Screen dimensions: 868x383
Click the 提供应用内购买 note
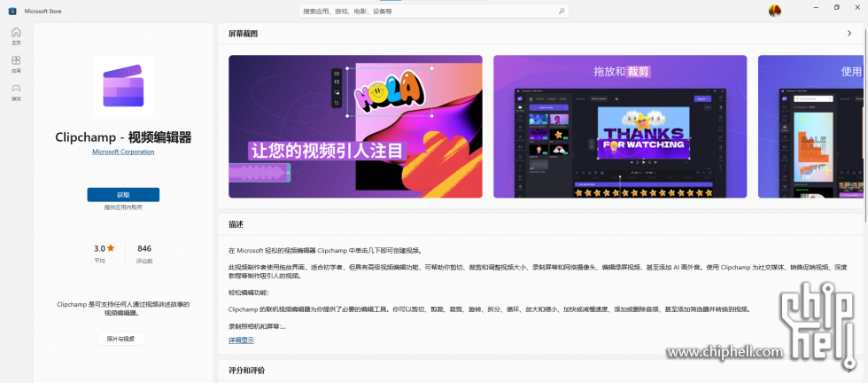tap(123, 207)
